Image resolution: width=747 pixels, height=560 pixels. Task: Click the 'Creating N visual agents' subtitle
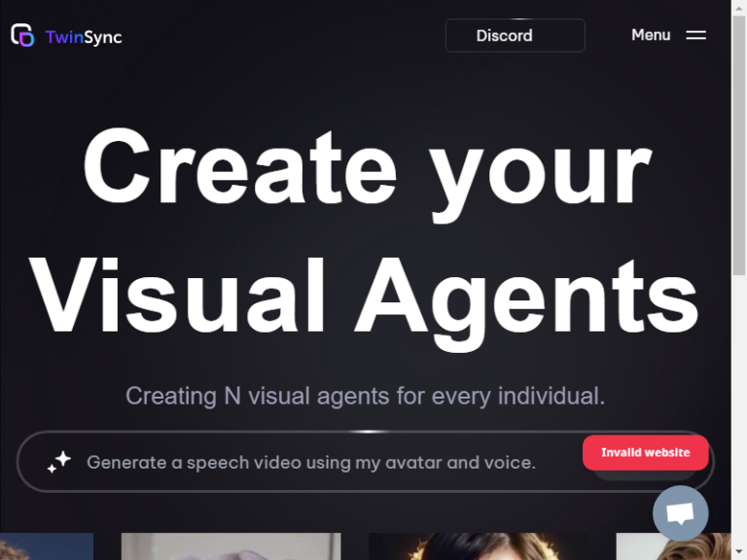click(x=365, y=396)
